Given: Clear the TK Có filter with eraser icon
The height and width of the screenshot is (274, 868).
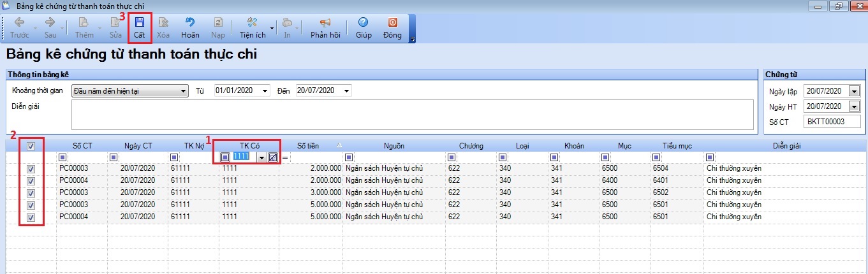Looking at the screenshot, I should pyautogui.click(x=272, y=157).
